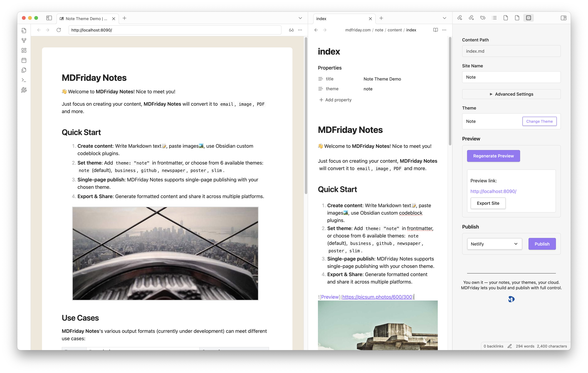Open more options for the index note
Image resolution: width=588 pixels, height=373 pixels.
tap(444, 30)
